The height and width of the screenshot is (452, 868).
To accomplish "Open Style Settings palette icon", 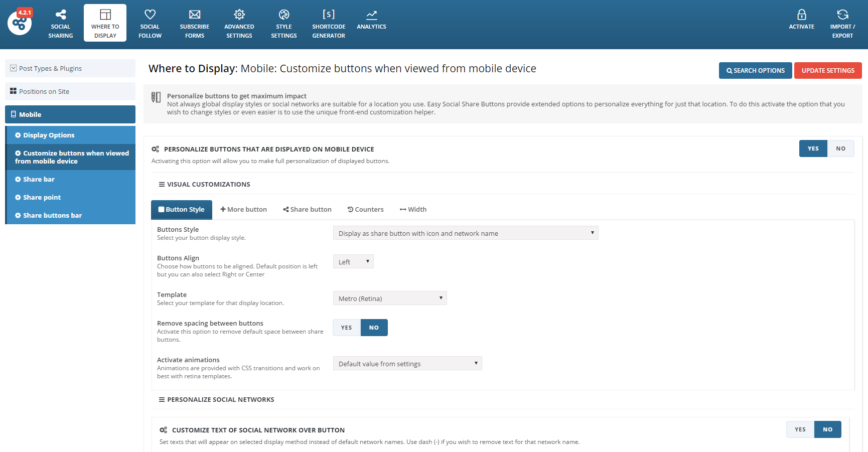I will pos(284,15).
